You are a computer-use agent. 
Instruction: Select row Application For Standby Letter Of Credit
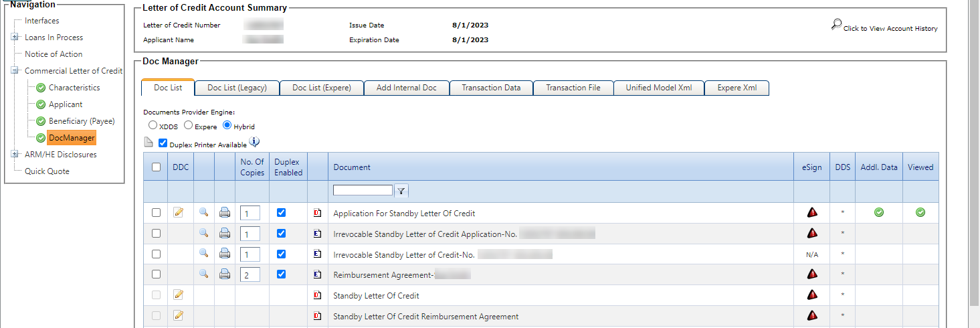coord(156,212)
